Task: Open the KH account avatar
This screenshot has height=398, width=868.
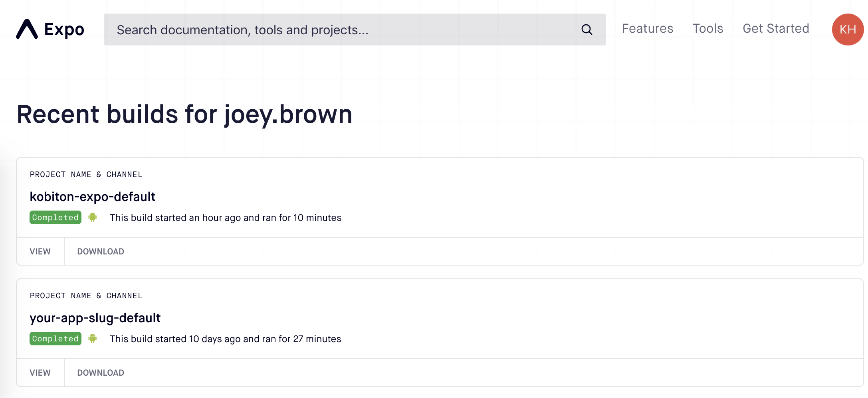Action: (x=848, y=29)
